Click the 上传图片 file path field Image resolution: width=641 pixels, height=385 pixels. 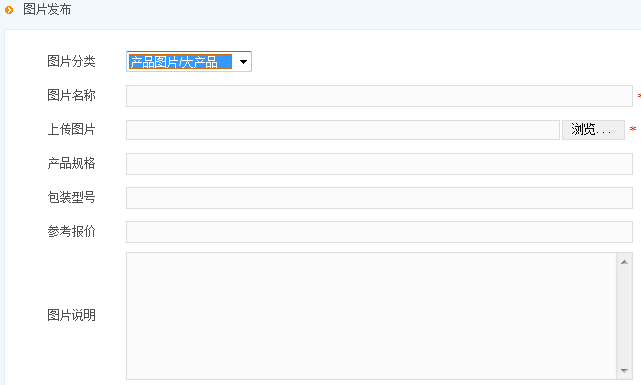pos(343,130)
